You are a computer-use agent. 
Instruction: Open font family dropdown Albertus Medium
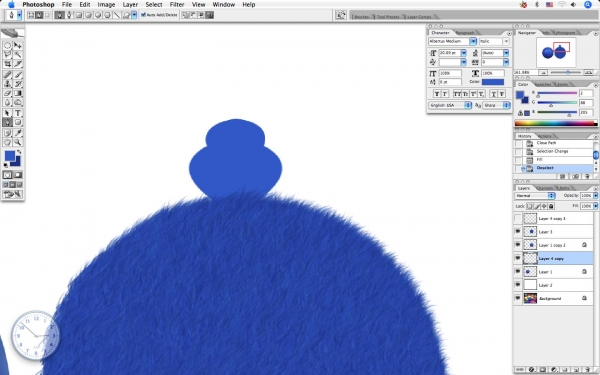click(x=473, y=41)
